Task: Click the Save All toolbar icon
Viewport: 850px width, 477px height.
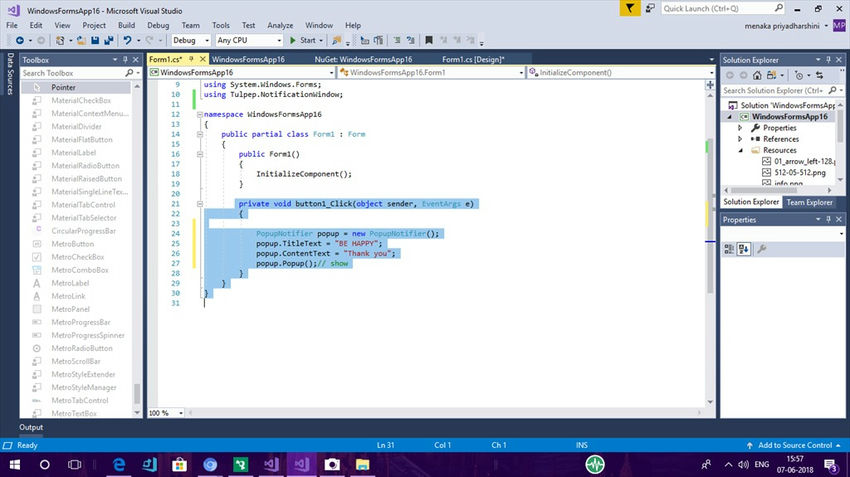Action: pyautogui.click(x=109, y=41)
